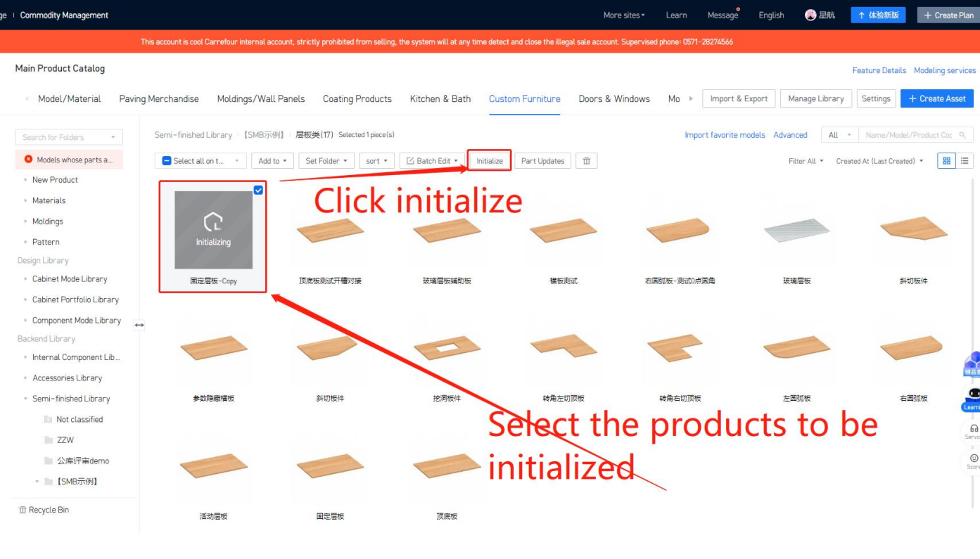The width and height of the screenshot is (980, 559).
Task: Select the 转角左切顶板 product thumbnail
Action: 564,347
